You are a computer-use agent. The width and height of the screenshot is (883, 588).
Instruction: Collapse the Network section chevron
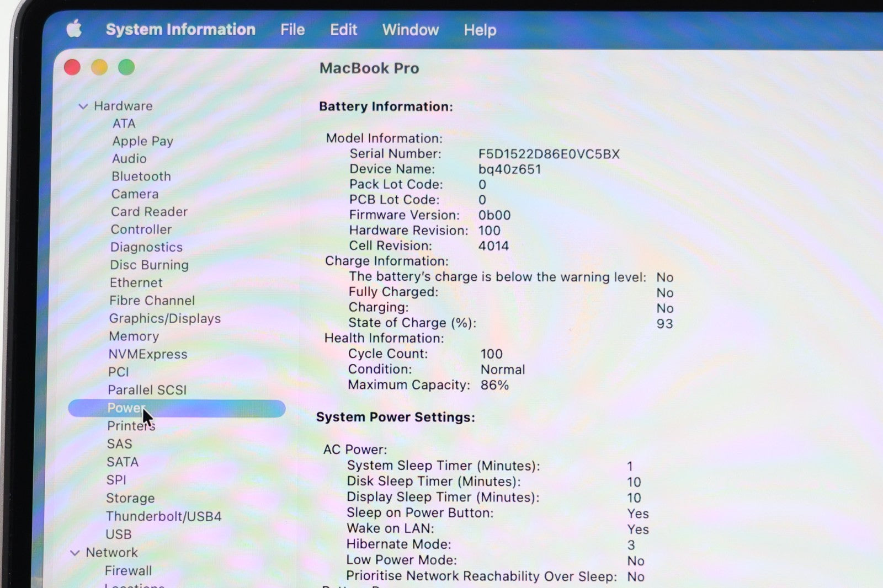tap(75, 553)
